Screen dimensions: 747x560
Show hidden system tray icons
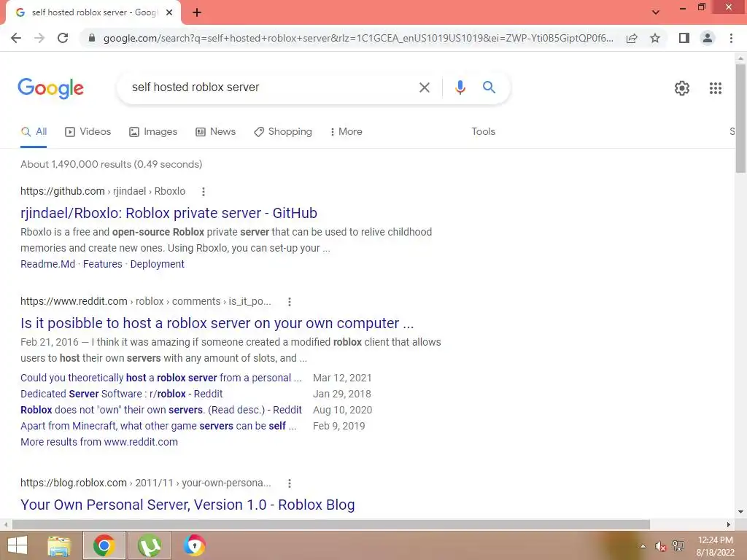coord(643,546)
